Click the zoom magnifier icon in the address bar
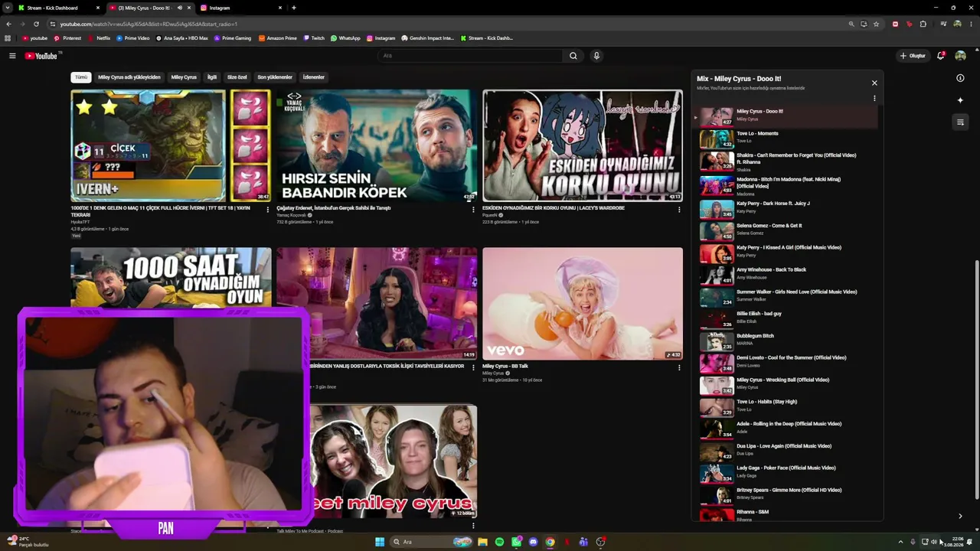Viewport: 980px width, 551px height. (851, 24)
